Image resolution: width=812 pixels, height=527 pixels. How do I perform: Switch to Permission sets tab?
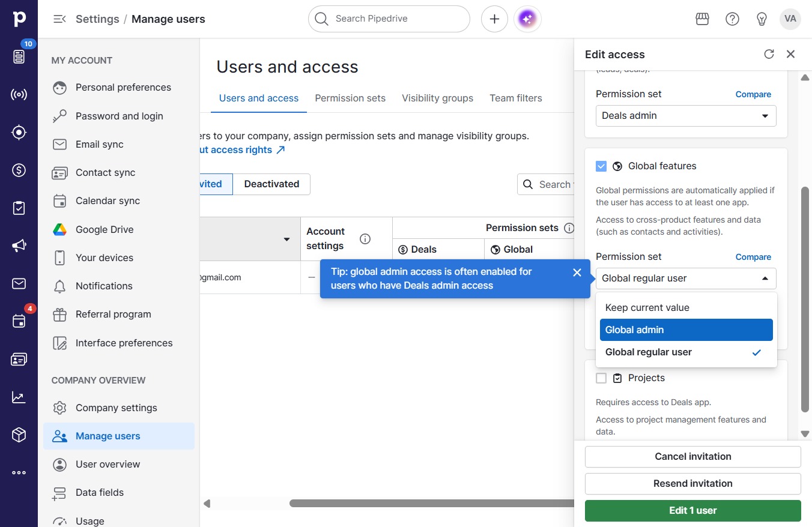point(350,98)
